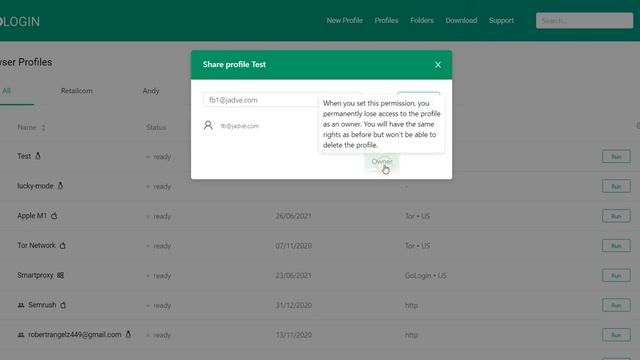Click the GoLogin logo
The width and height of the screenshot is (640, 360).
[x=20, y=22]
